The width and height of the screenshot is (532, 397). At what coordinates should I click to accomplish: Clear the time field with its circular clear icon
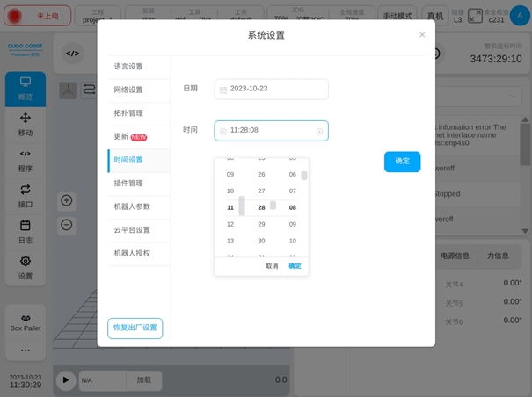tap(319, 131)
